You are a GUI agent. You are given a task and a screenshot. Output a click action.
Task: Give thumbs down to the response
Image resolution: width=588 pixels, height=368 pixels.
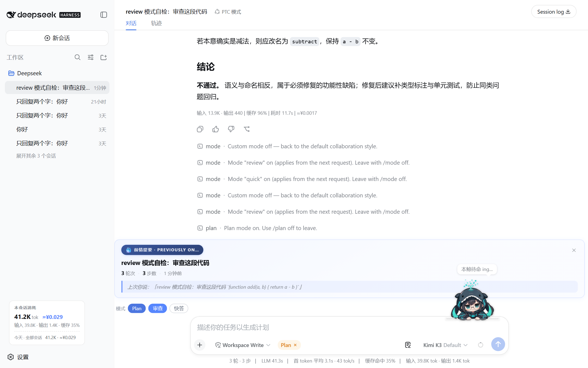(x=231, y=129)
